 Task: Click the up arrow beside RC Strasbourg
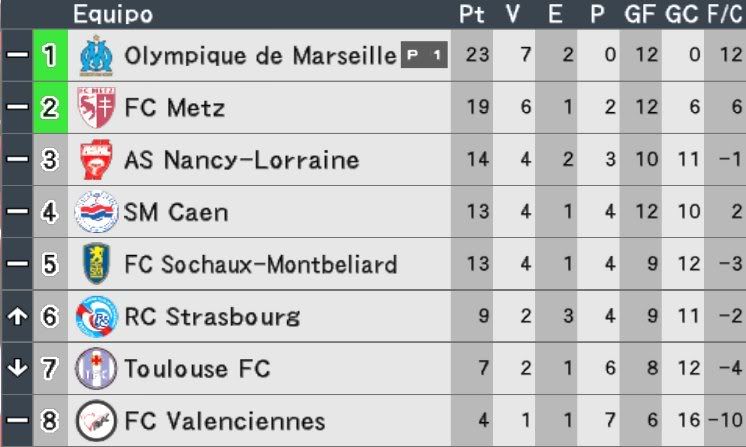click(17, 316)
